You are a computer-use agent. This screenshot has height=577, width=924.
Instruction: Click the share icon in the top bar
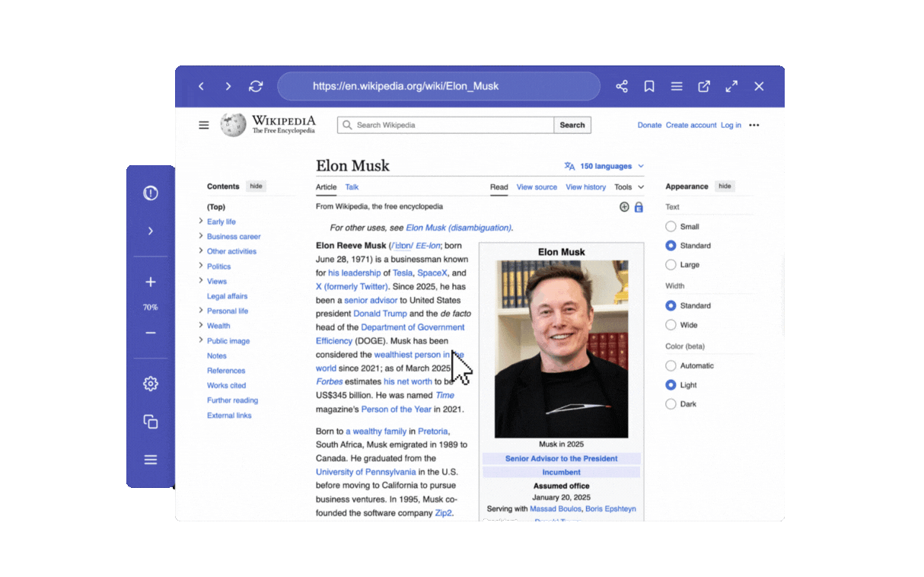point(622,87)
